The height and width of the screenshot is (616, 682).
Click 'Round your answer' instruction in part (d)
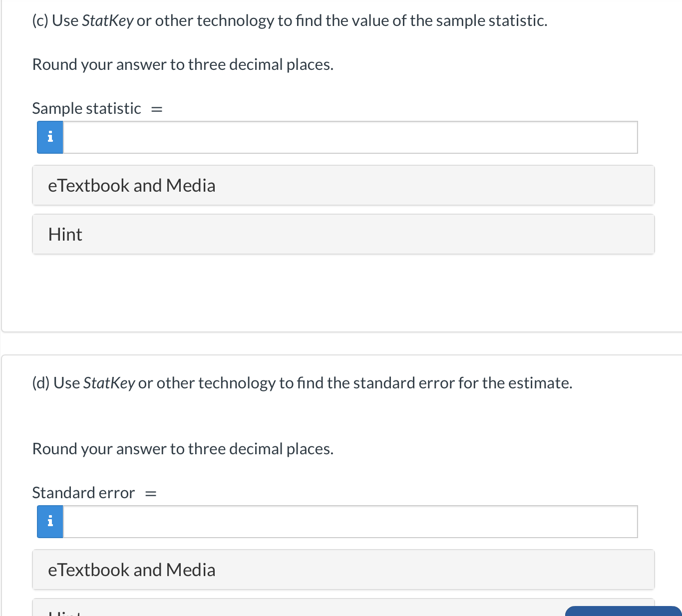click(183, 449)
